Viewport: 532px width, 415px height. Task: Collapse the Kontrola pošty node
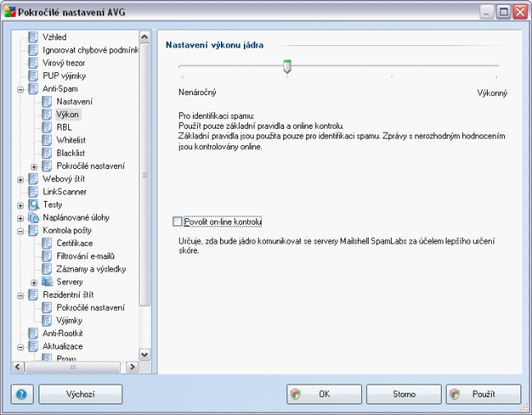(21, 231)
